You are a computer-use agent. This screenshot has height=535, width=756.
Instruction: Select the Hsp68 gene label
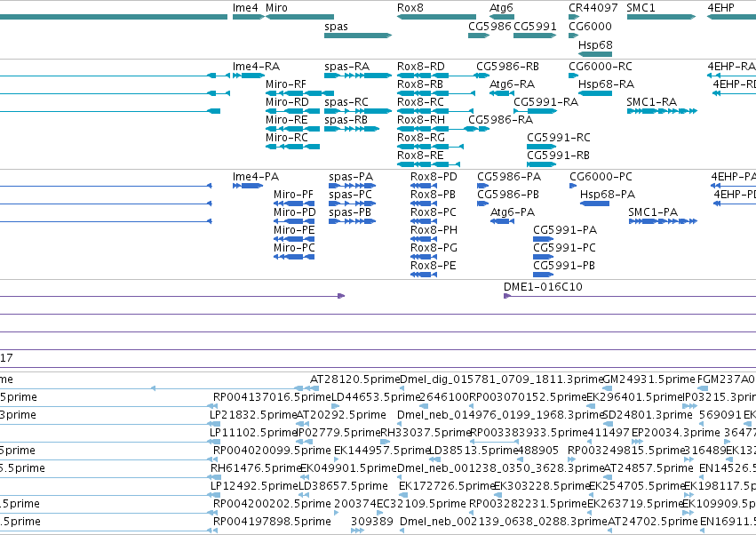tap(595, 44)
